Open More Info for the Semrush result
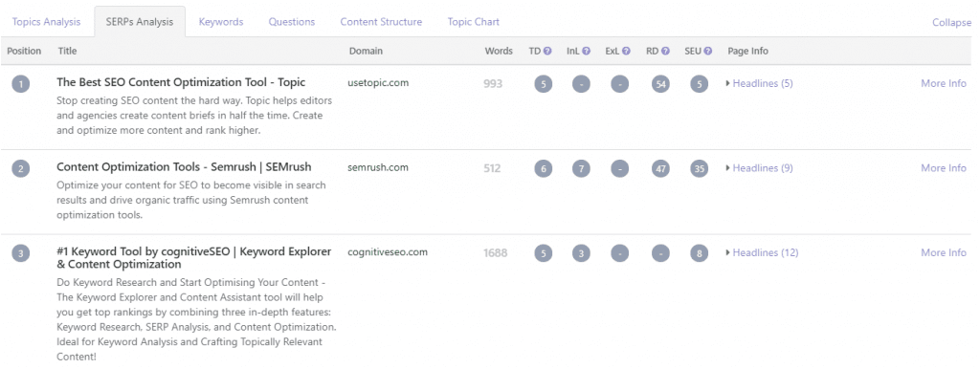Image resolution: width=980 pixels, height=369 pixels. [943, 168]
